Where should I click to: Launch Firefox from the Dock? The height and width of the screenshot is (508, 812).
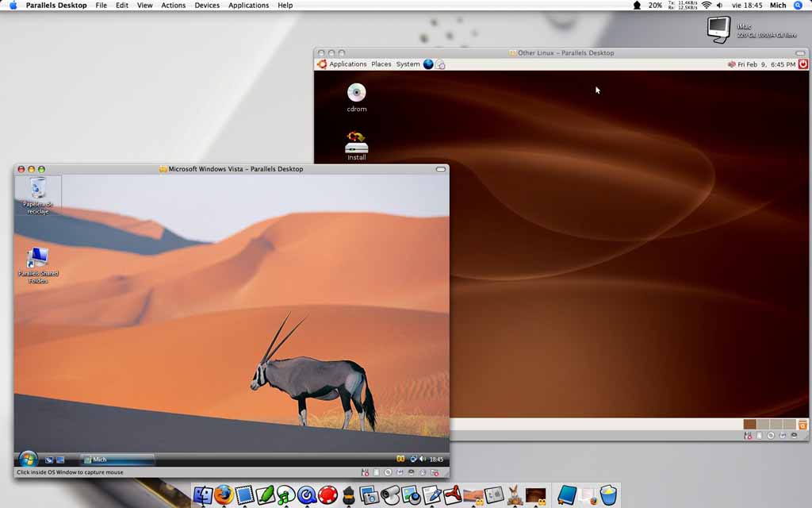point(224,495)
